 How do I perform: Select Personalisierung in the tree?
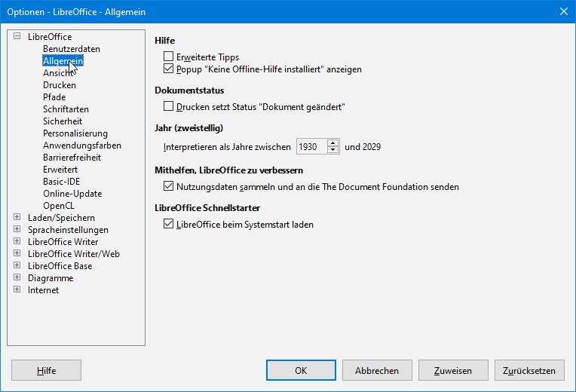coord(75,133)
